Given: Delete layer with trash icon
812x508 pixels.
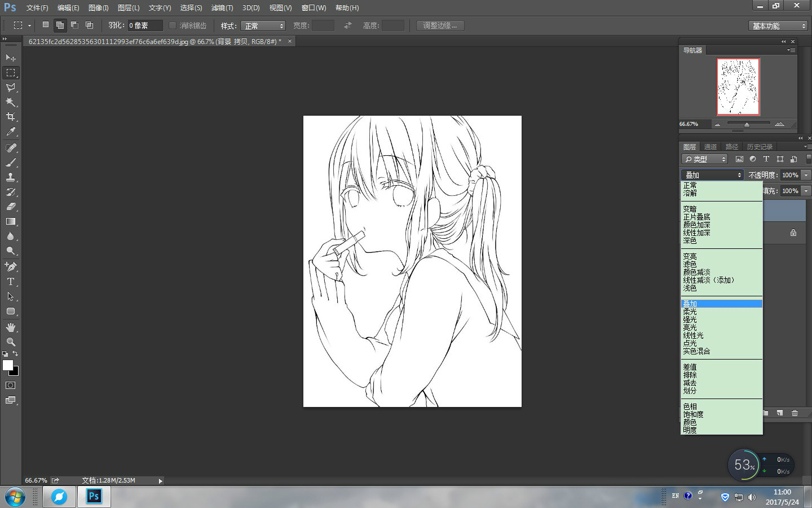Looking at the screenshot, I should 795,413.
